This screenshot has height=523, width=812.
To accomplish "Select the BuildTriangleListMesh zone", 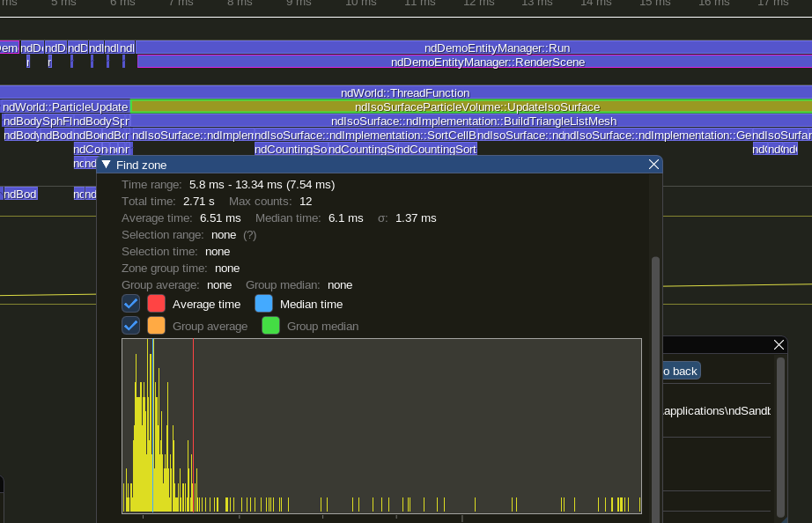I will (x=474, y=121).
